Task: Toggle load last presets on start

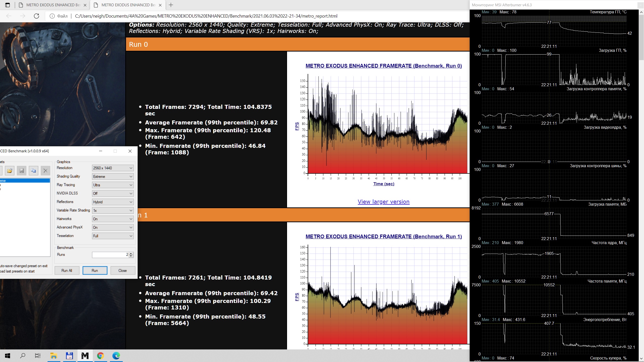Action: tap(18, 271)
